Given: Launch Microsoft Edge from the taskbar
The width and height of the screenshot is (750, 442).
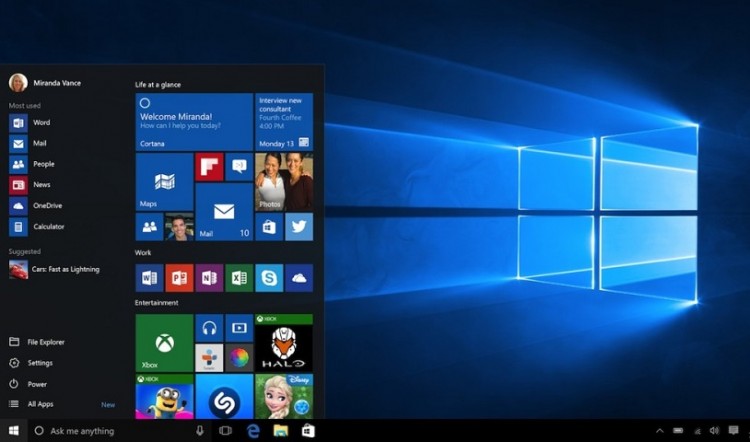Looking at the screenshot, I should click(253, 431).
